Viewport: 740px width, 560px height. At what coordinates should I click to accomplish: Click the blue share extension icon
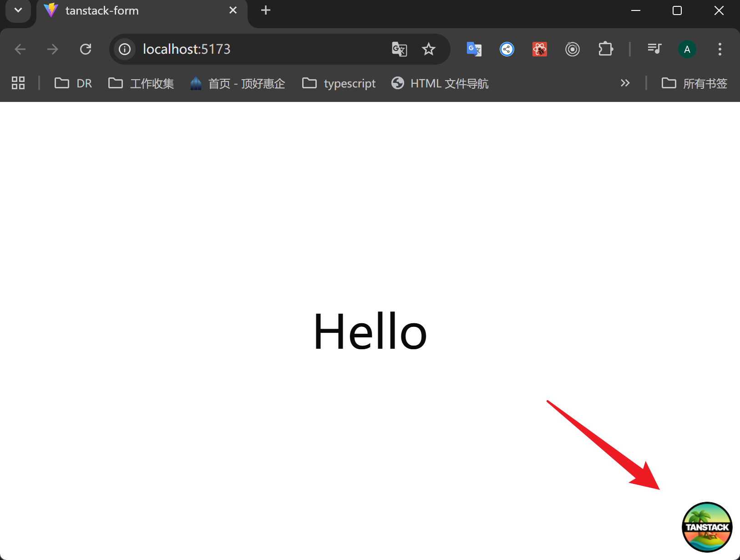pos(507,49)
